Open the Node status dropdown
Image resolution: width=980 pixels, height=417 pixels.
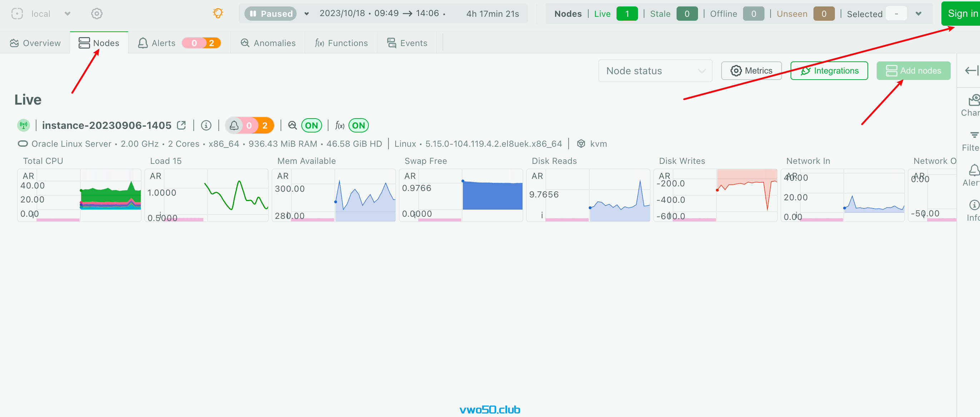[654, 71]
